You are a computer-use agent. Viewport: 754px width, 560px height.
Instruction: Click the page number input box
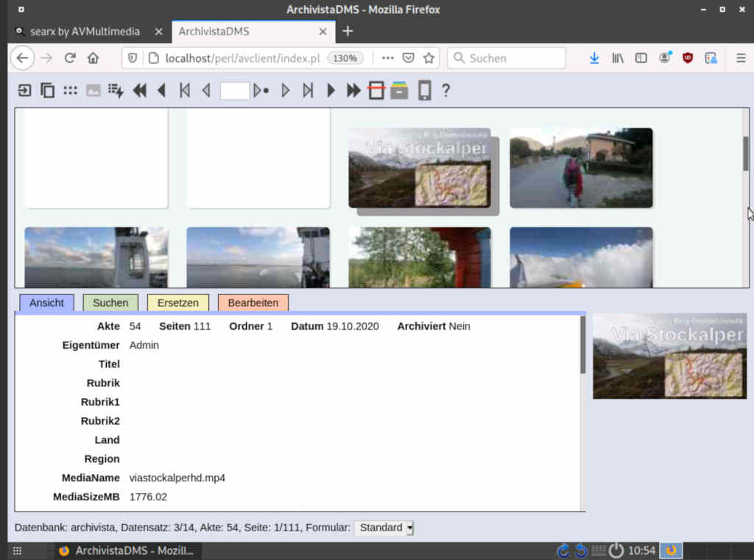235,91
